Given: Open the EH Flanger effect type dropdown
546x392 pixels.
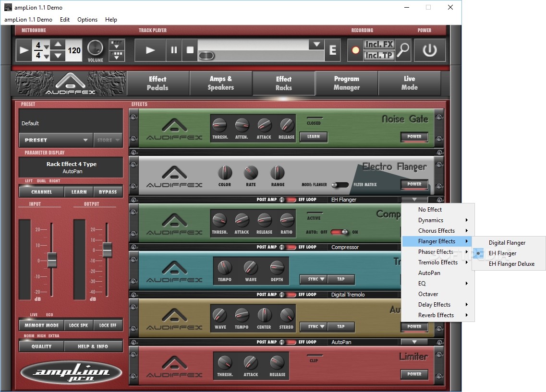Looking at the screenshot, I should click(x=414, y=200).
